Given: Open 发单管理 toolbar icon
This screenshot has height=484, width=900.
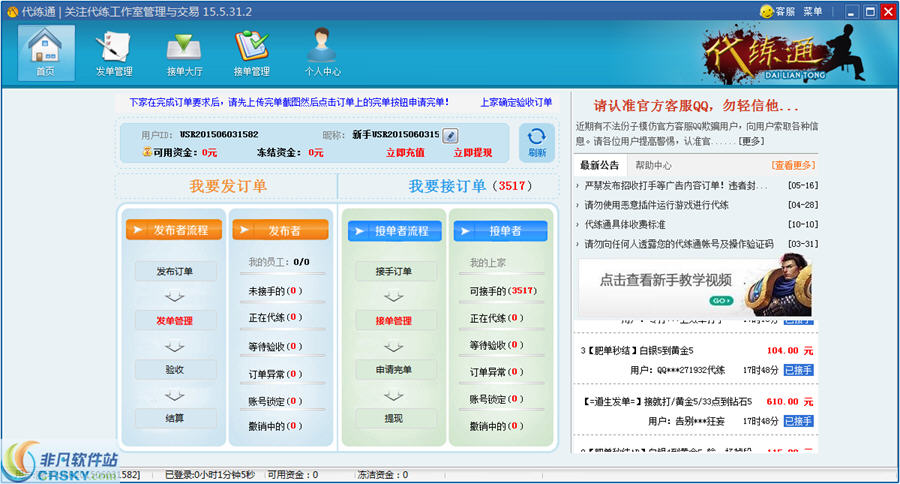Looking at the screenshot, I should click(x=114, y=53).
